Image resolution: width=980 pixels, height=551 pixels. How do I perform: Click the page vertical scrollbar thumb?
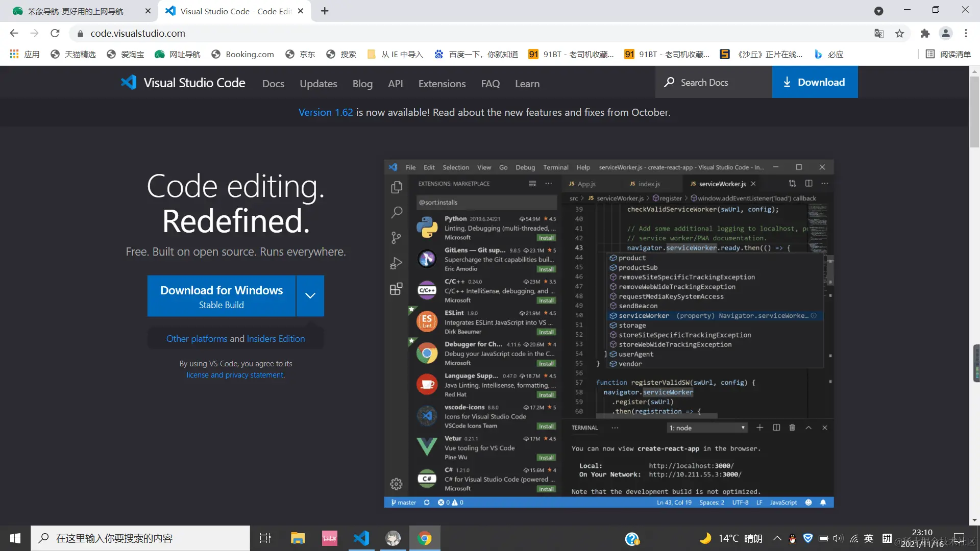tap(974, 112)
